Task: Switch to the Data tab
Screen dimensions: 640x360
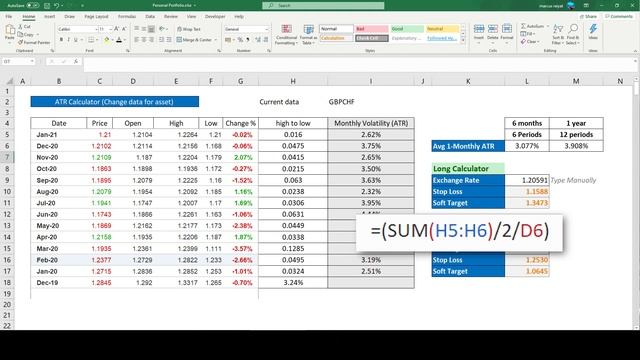Action: click(x=150, y=16)
